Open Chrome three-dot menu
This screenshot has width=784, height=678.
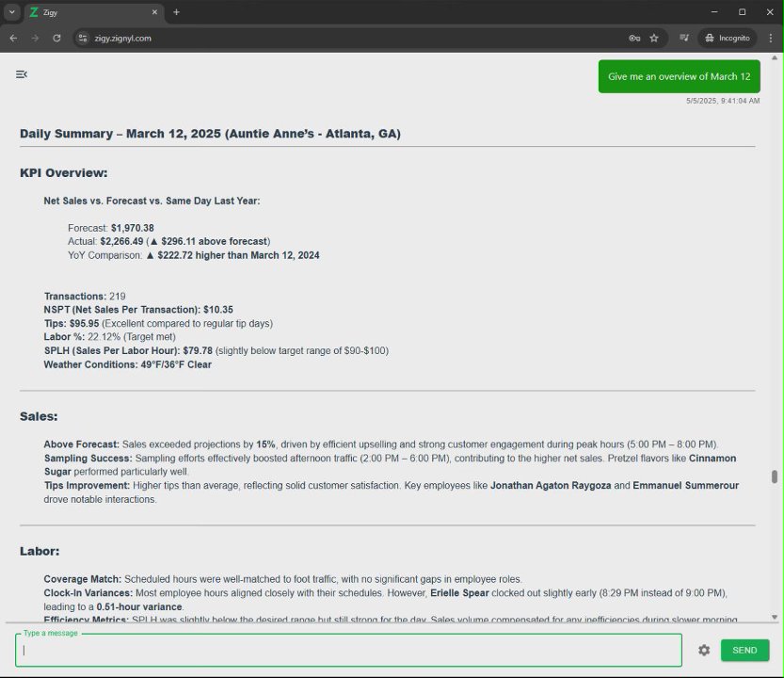click(x=771, y=38)
